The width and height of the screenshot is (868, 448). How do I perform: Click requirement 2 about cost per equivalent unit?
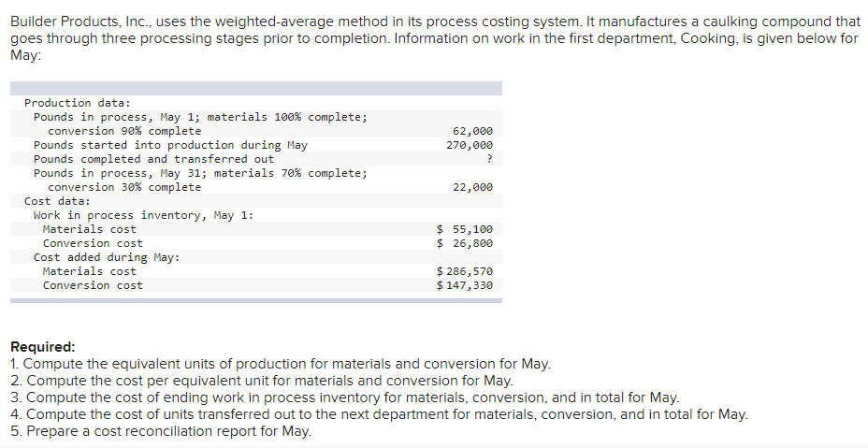(x=263, y=381)
